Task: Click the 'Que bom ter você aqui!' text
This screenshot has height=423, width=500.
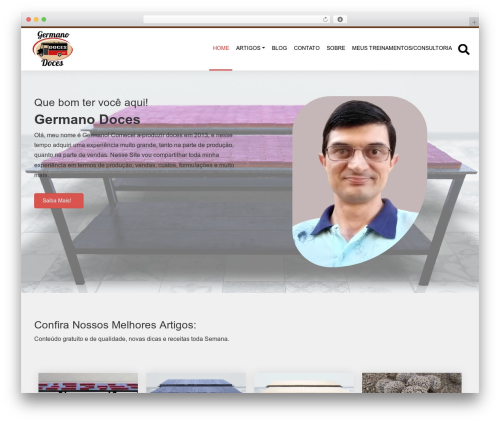Action: click(91, 102)
